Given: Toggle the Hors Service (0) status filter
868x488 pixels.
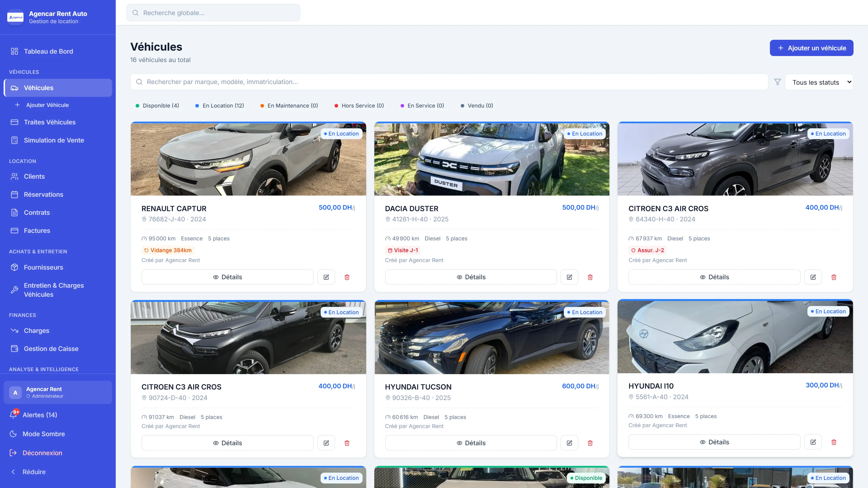Looking at the screenshot, I should [x=359, y=105].
